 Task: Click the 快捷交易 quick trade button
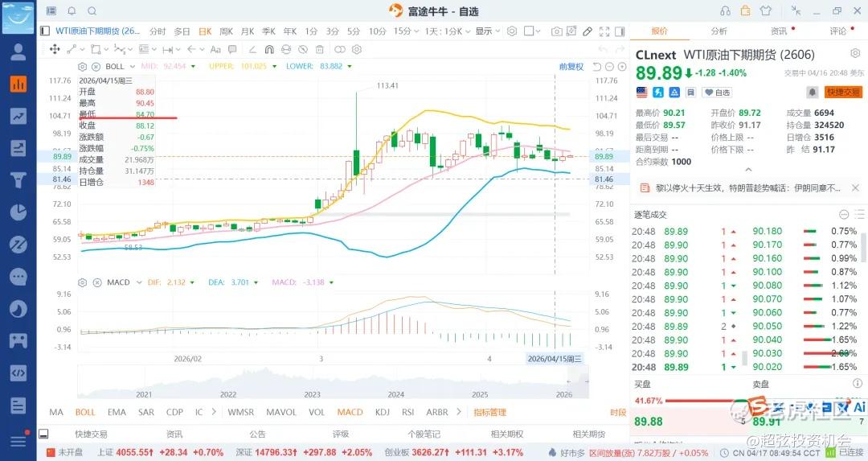[843, 92]
